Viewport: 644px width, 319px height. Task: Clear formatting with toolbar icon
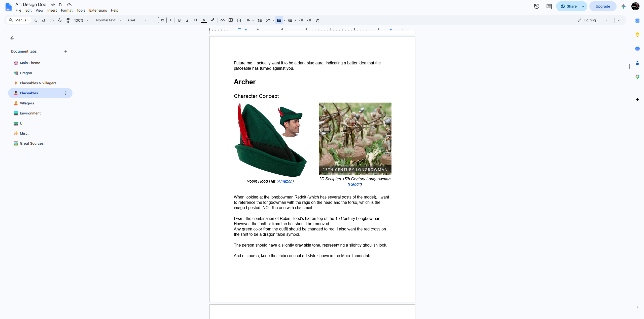(x=317, y=20)
